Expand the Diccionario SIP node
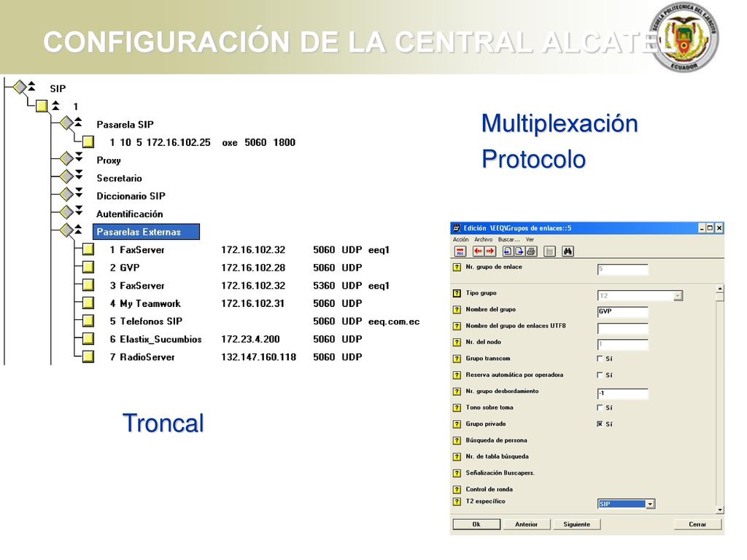 point(79,193)
